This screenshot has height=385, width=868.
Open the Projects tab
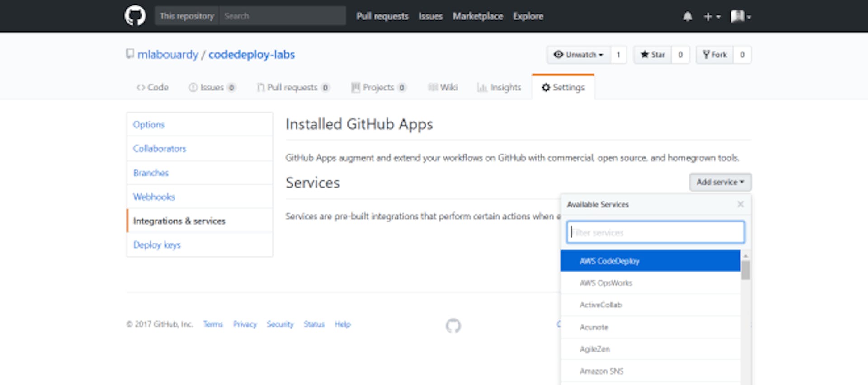click(x=379, y=87)
